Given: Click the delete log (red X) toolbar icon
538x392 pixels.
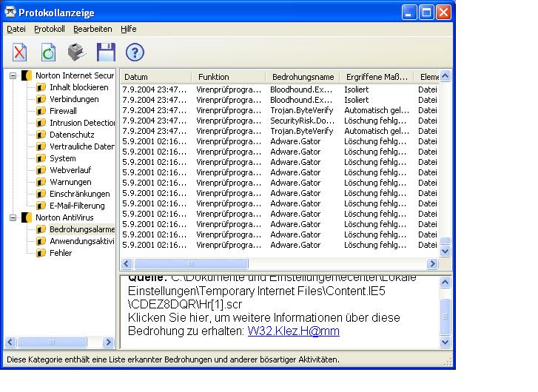Looking at the screenshot, I should tap(19, 53).
